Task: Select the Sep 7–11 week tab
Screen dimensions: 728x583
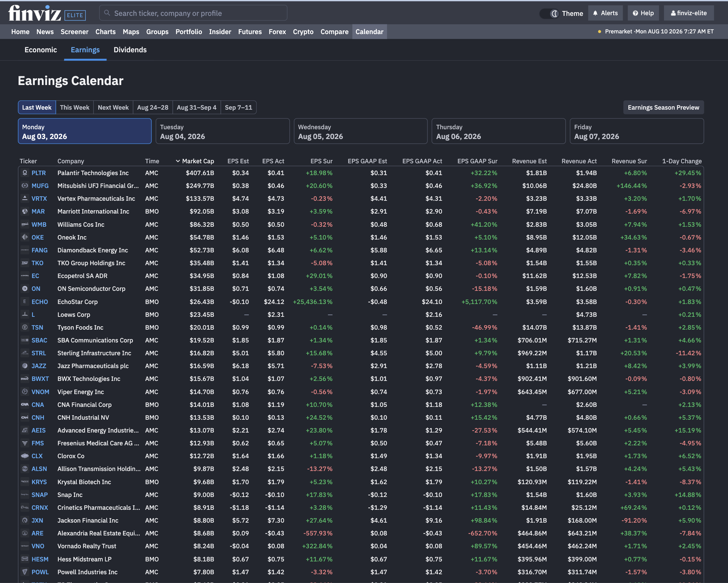Action: tap(238, 107)
